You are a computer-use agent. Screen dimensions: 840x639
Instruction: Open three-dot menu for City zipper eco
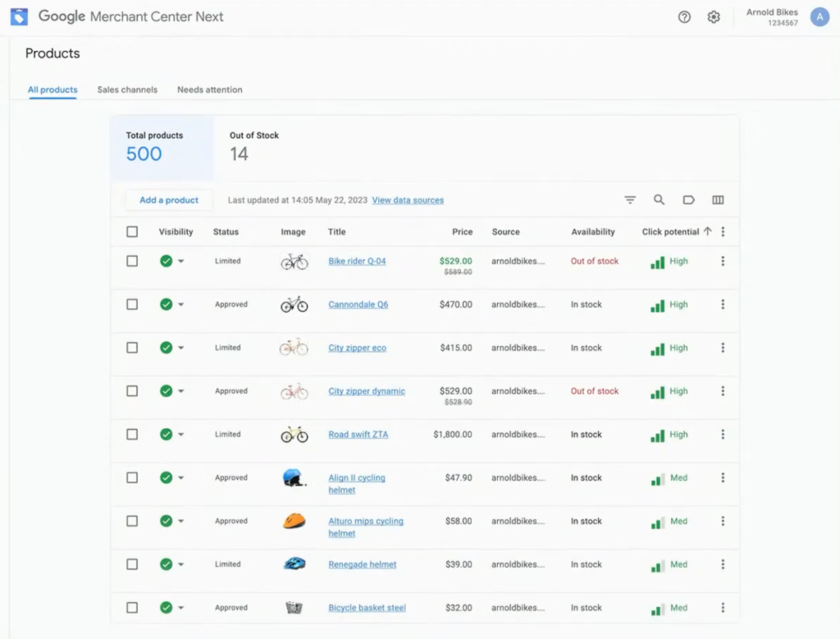pos(723,348)
